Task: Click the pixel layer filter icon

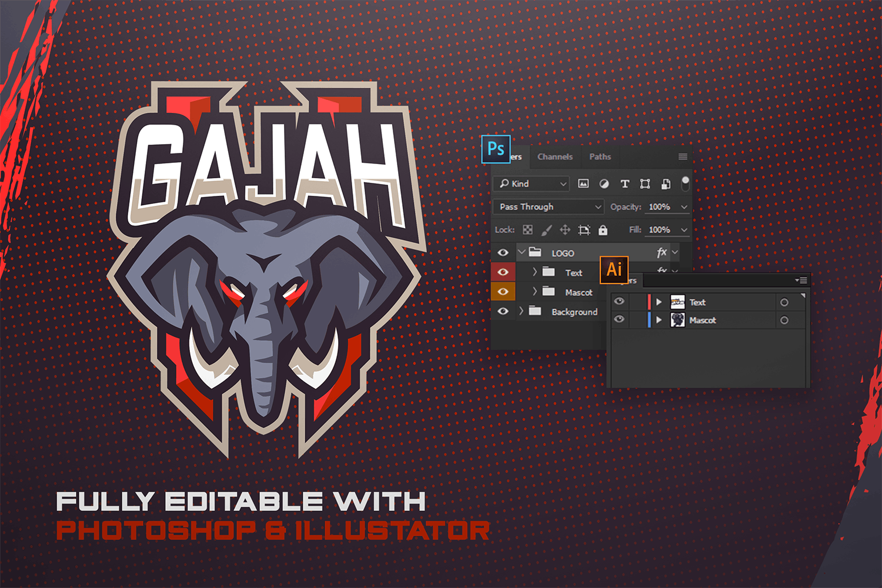Action: pos(583,183)
